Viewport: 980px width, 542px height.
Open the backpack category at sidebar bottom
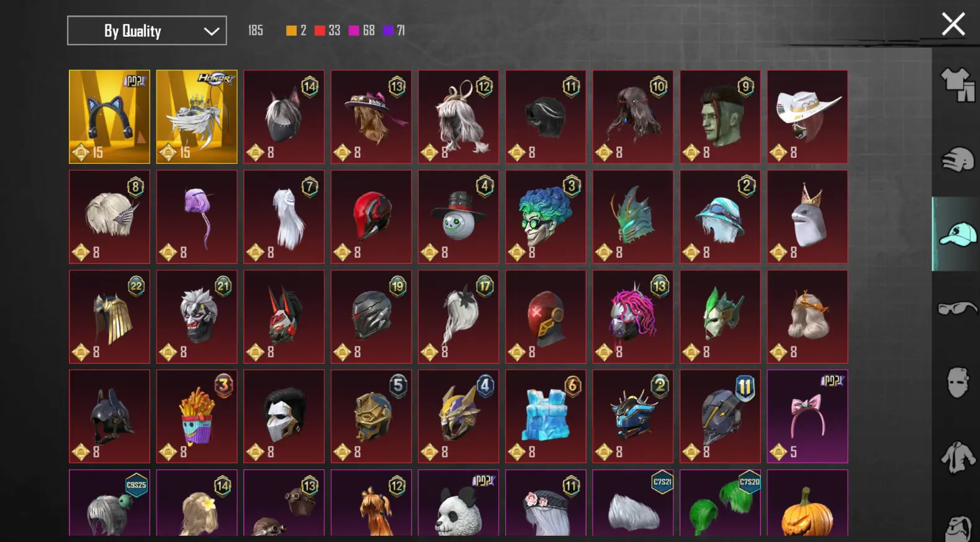click(x=958, y=528)
